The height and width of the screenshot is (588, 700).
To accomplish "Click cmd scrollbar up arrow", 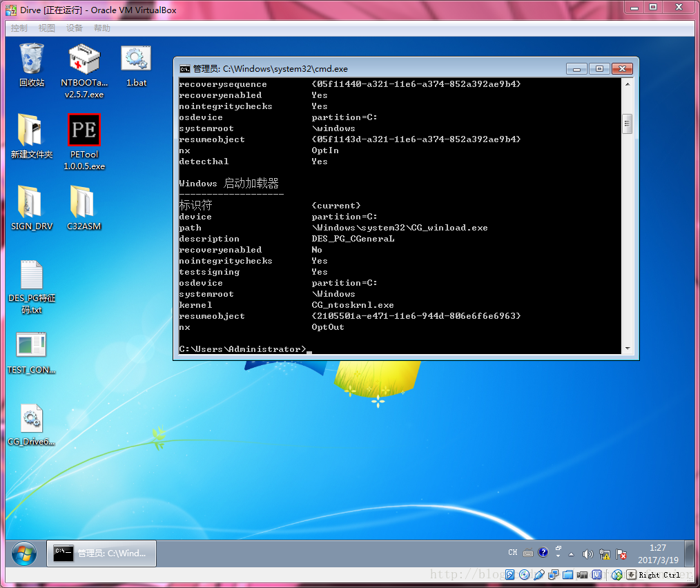I will [x=628, y=84].
